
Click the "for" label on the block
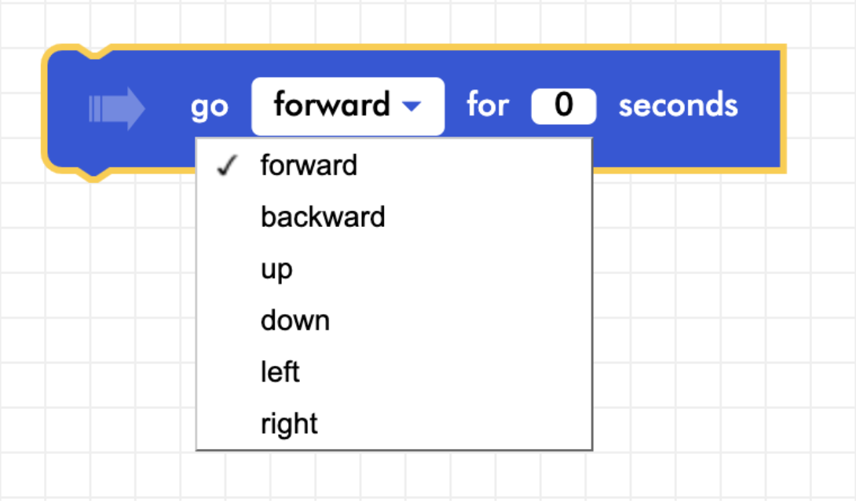tap(488, 106)
